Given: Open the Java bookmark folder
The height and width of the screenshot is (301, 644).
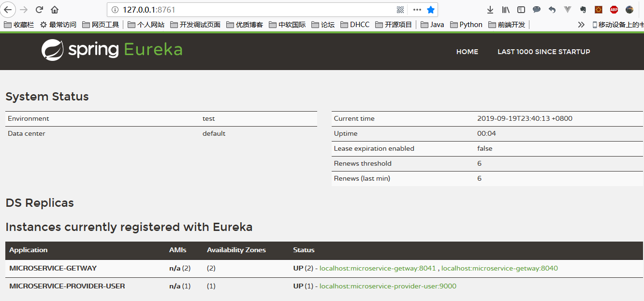Looking at the screenshot, I should coord(432,25).
